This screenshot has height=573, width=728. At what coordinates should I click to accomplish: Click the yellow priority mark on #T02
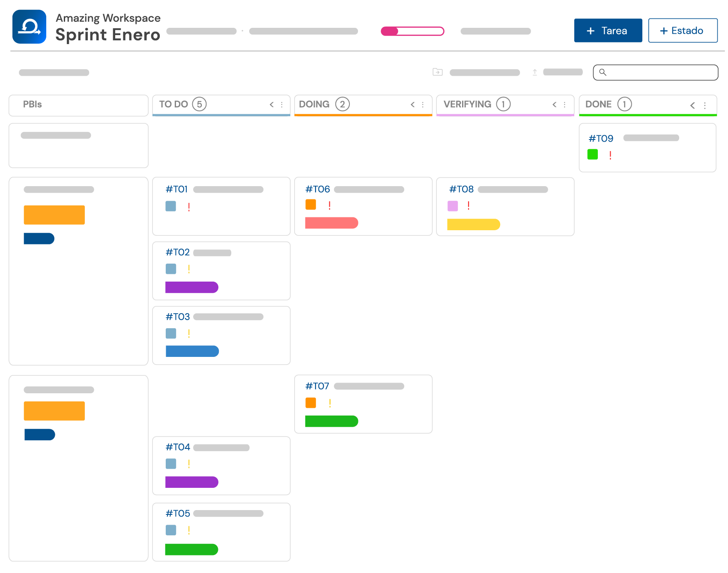[189, 269]
